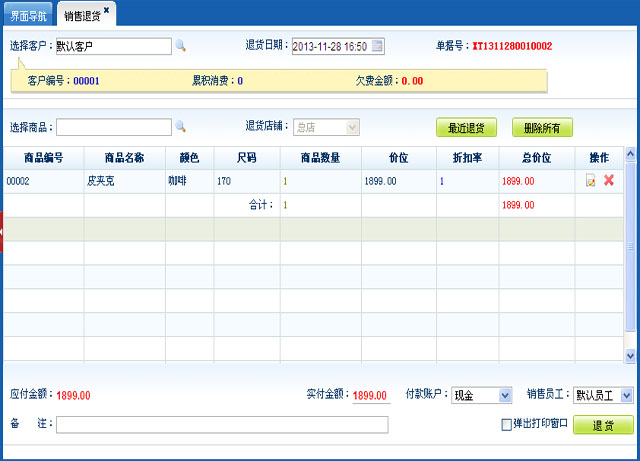Click the 操作 column header

click(599, 158)
